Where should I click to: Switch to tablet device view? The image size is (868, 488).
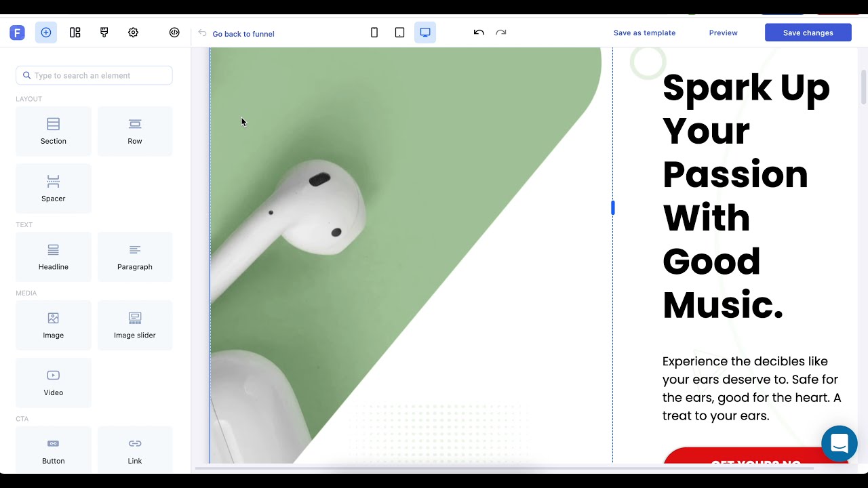point(400,33)
